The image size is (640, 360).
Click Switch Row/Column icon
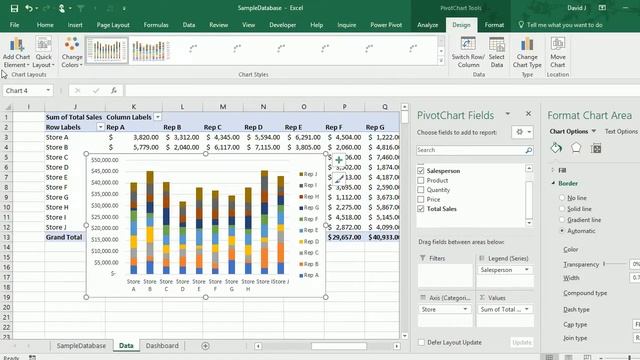468,52
